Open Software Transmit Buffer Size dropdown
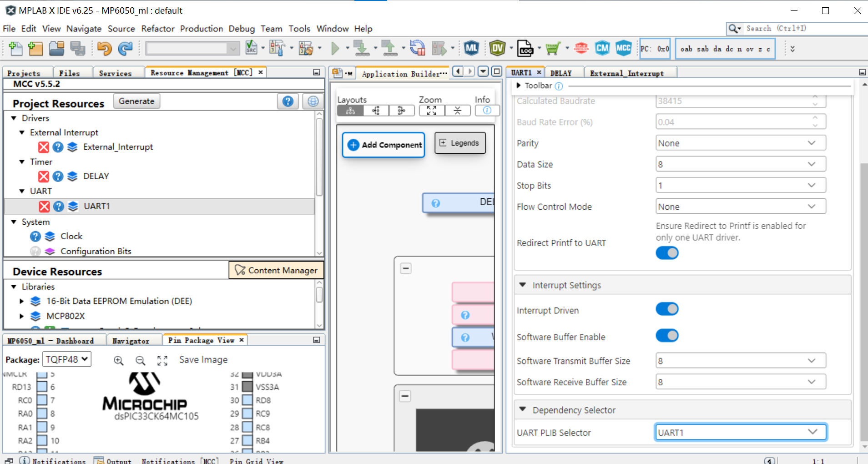This screenshot has width=868, height=464. point(741,361)
